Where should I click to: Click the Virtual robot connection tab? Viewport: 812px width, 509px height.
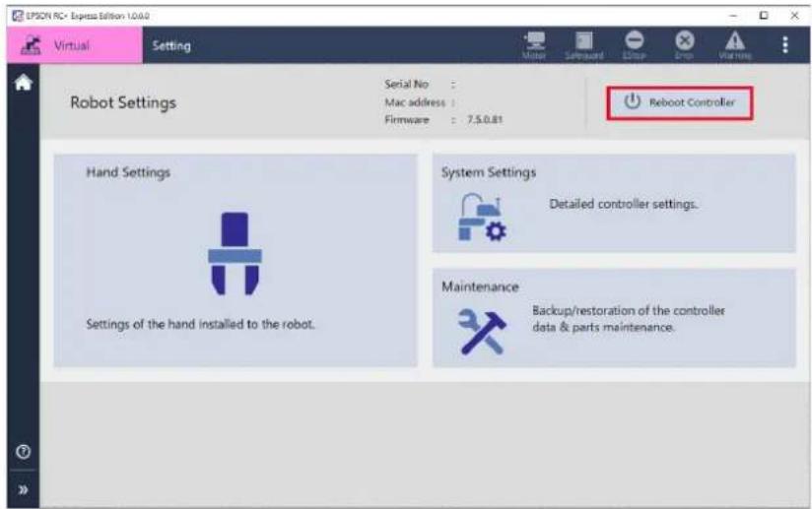[x=75, y=45]
